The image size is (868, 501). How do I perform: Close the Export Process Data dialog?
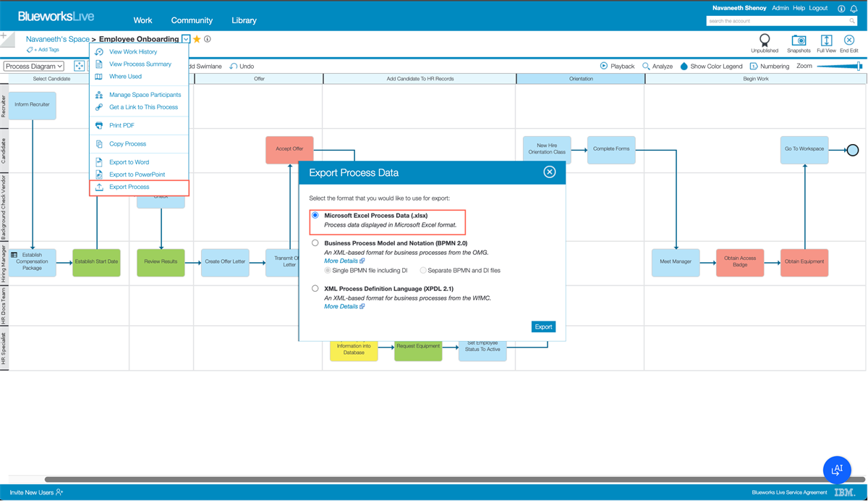point(550,172)
